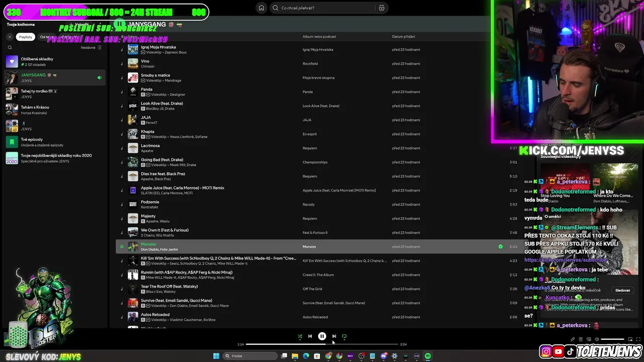The image size is (644, 362).
Task: Open File Explorer from the taskbar
Action: [x=295, y=356]
